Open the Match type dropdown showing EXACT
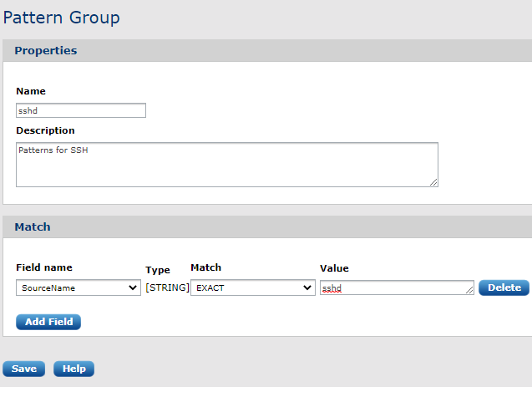Viewport: 532px width, 402px height. 251,288
